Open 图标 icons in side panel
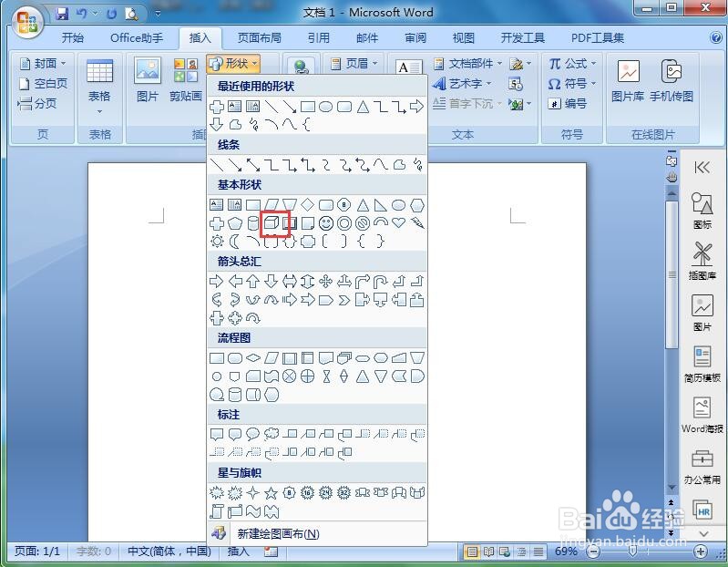This screenshot has width=728, height=567. click(702, 211)
